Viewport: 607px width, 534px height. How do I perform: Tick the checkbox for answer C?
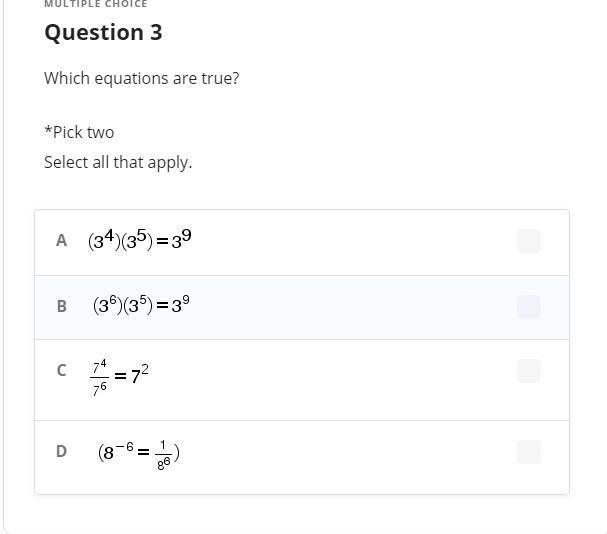tap(529, 371)
